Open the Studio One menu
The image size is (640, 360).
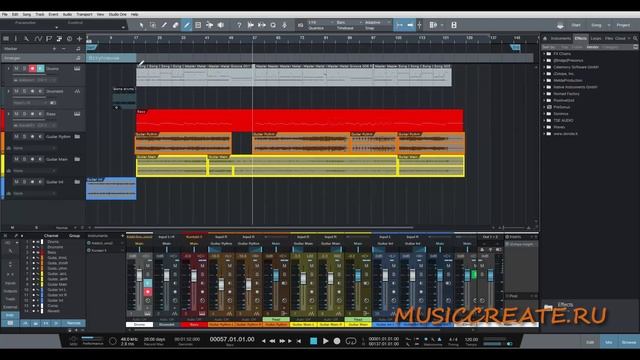(x=118, y=14)
